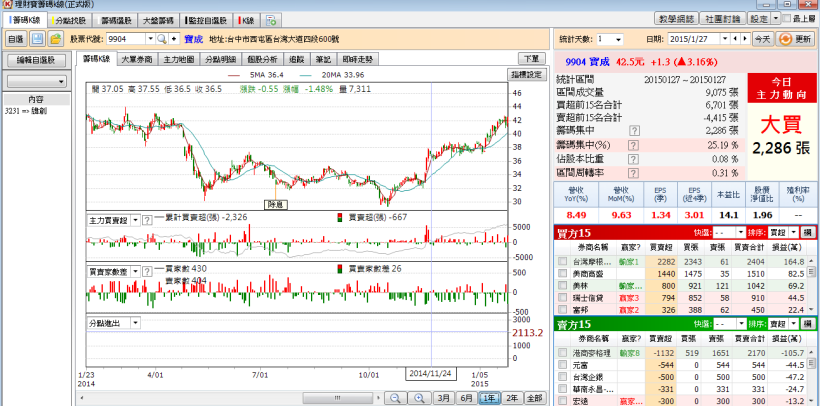Click the 下單 order button
Viewport: 820px width, 406px height.
pyautogui.click(x=532, y=59)
